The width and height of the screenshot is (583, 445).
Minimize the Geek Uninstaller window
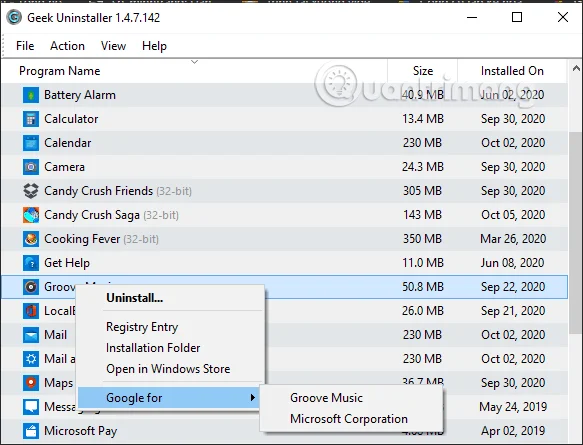point(472,17)
